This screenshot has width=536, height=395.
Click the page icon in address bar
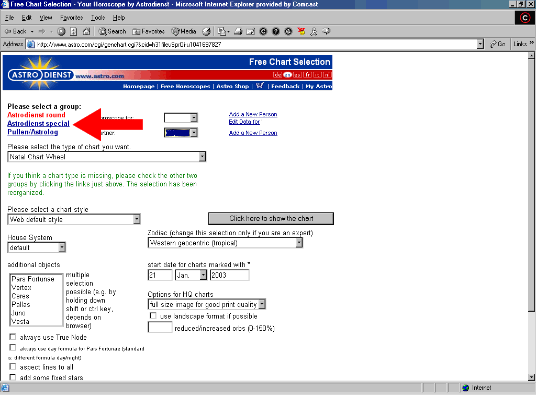pyautogui.click(x=31, y=44)
